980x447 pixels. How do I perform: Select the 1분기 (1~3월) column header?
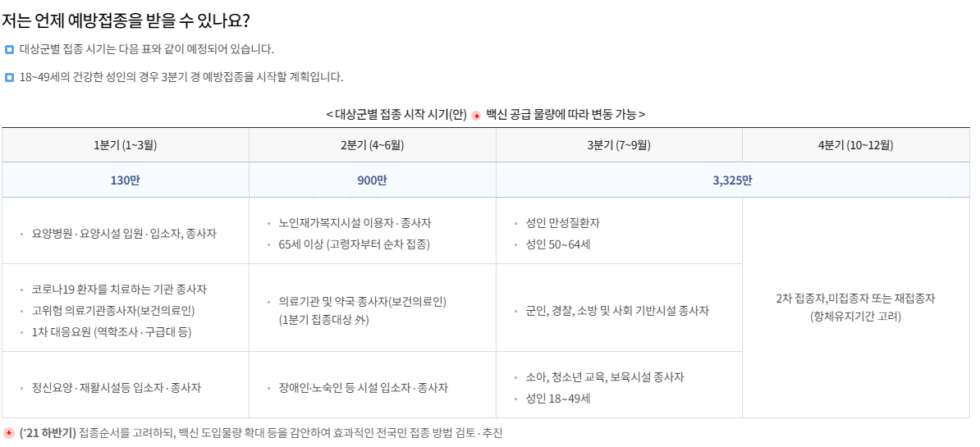125,145
